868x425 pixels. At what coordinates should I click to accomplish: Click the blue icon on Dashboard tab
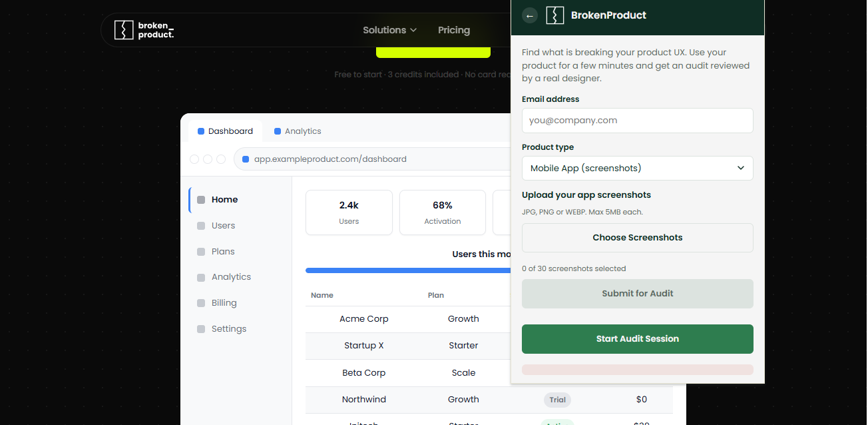[201, 131]
